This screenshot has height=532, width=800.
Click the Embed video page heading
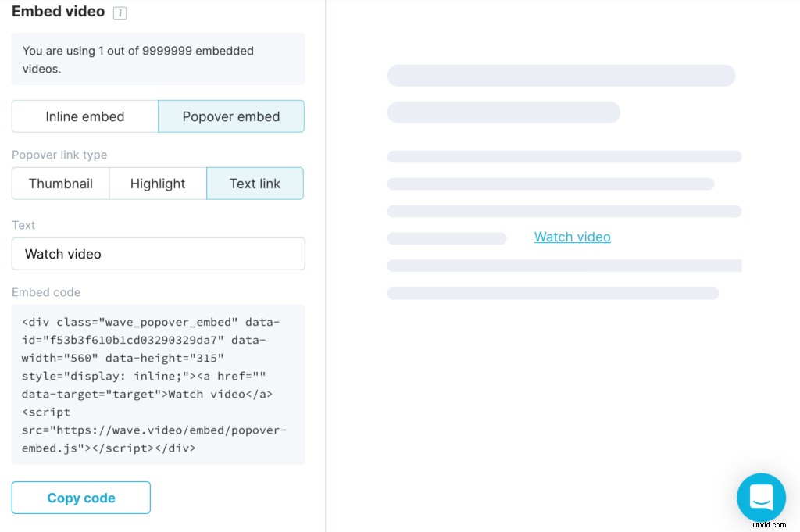point(58,12)
